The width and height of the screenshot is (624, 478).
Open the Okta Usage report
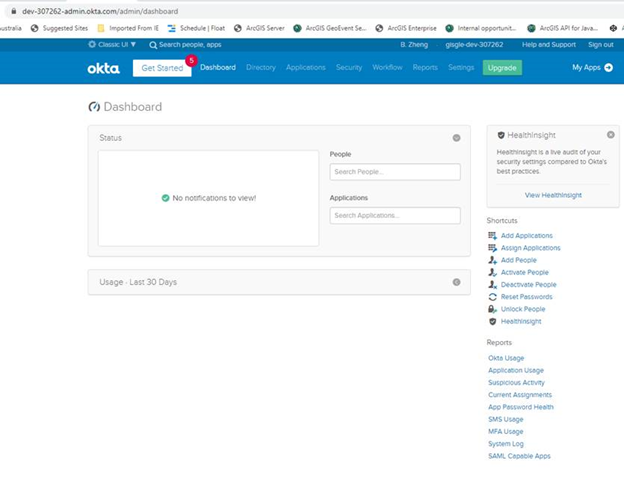(506, 358)
